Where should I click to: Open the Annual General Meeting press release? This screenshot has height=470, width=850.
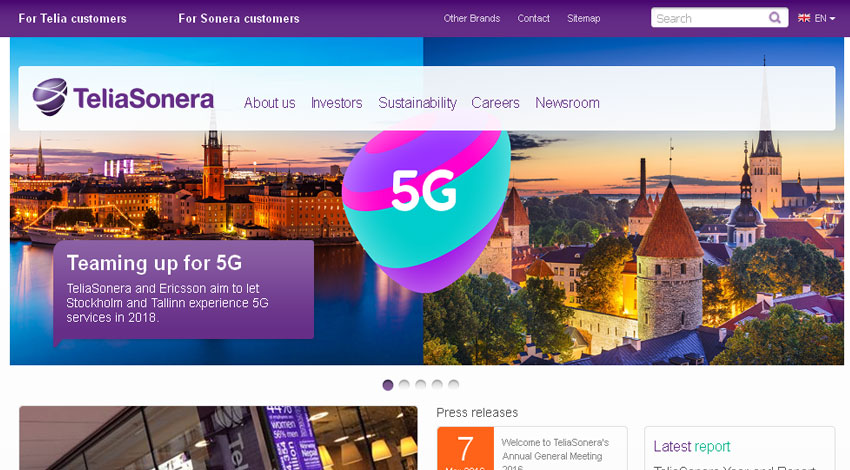555,454
